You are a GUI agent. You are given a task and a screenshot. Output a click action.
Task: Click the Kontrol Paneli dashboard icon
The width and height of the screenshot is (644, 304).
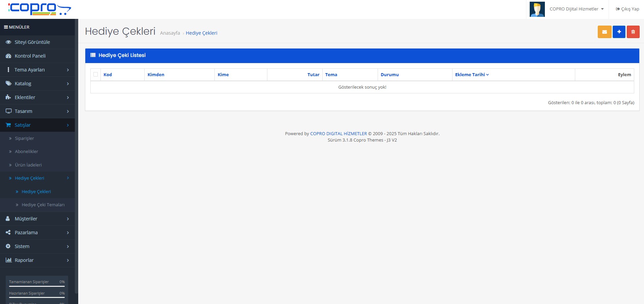pyautogui.click(x=8, y=56)
